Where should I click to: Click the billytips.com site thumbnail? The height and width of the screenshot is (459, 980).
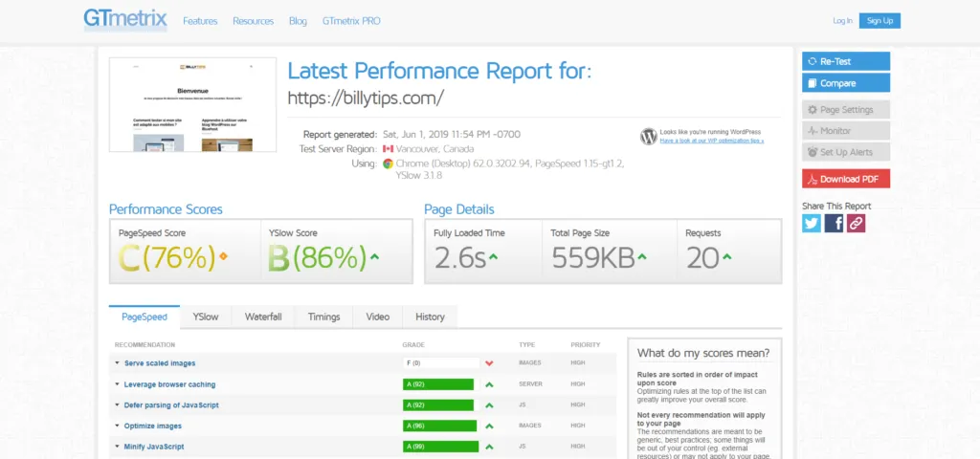192,104
